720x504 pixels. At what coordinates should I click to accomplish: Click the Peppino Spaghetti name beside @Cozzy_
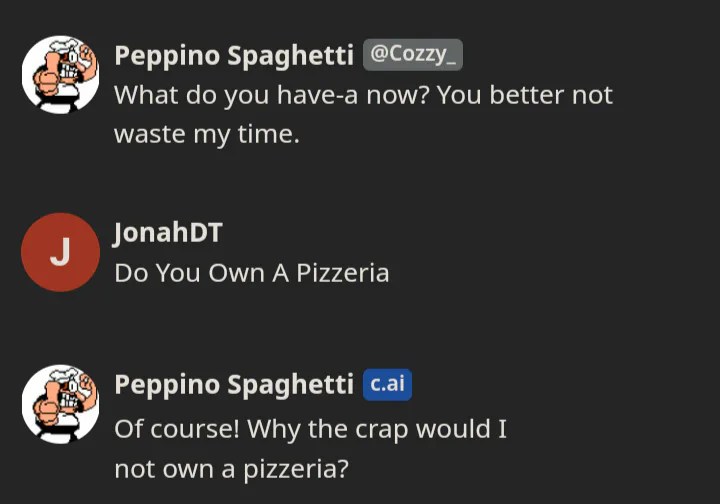point(234,56)
